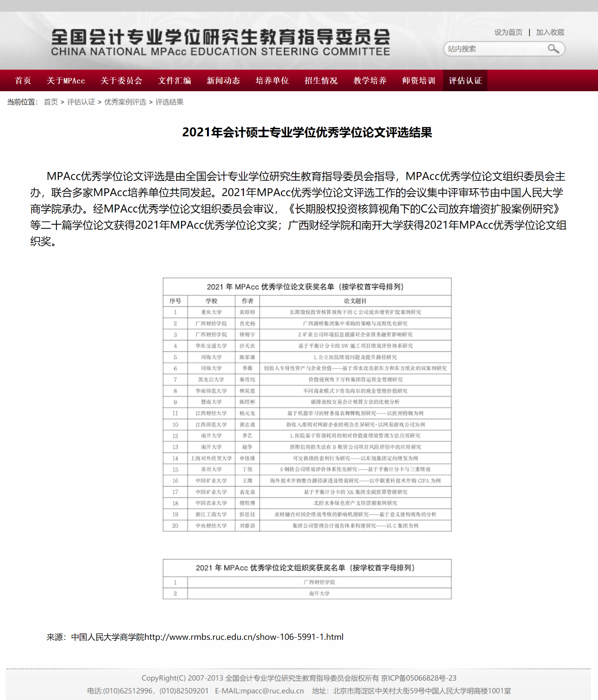Go to the 文件汇编 section
This screenshot has width=598, height=700.
(175, 80)
